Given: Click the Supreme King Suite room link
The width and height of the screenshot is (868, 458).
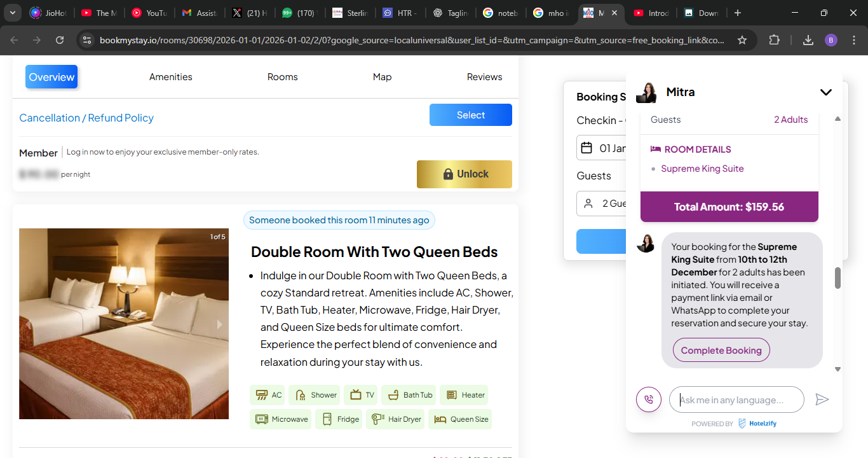Looking at the screenshot, I should pyautogui.click(x=702, y=169).
